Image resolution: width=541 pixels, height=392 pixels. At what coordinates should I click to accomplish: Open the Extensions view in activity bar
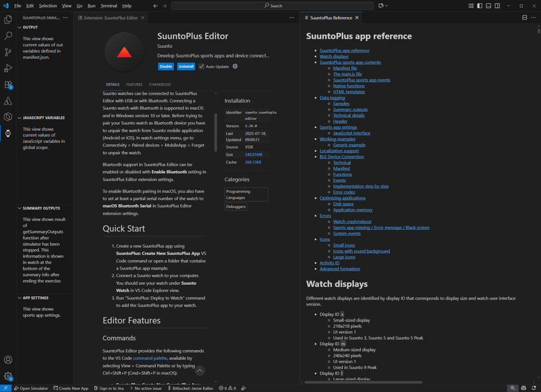tap(8, 85)
